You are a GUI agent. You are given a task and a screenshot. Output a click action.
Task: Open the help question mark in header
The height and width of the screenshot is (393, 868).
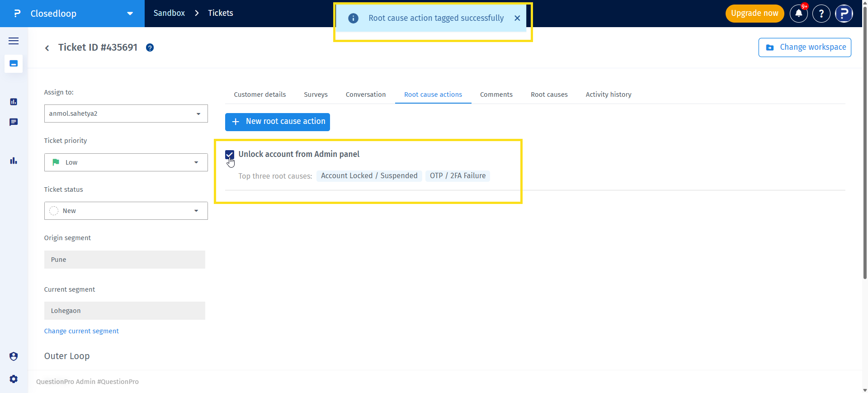point(821,14)
